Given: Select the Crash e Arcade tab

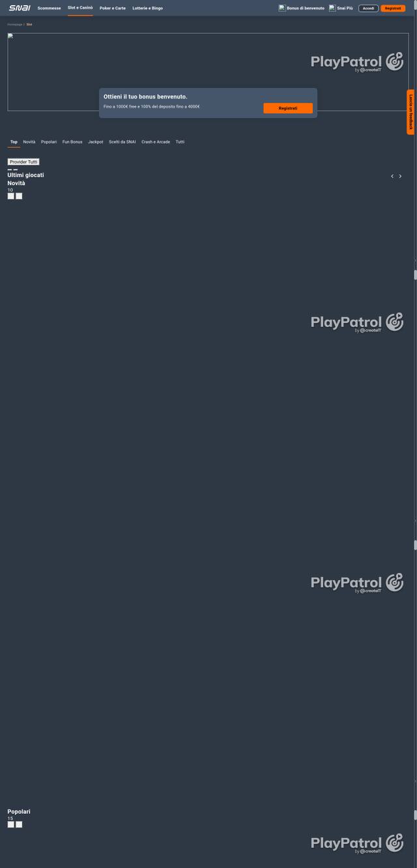Looking at the screenshot, I should click(156, 141).
